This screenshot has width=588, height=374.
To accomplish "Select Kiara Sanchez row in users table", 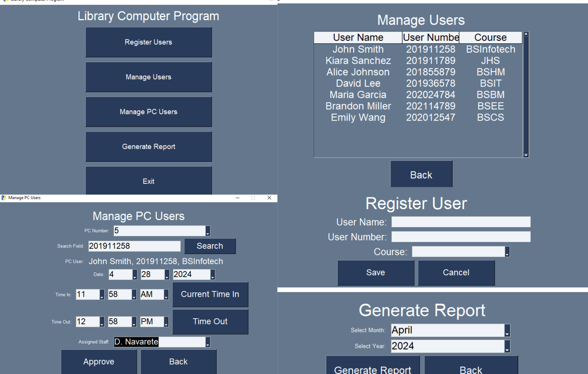I will click(x=418, y=61).
